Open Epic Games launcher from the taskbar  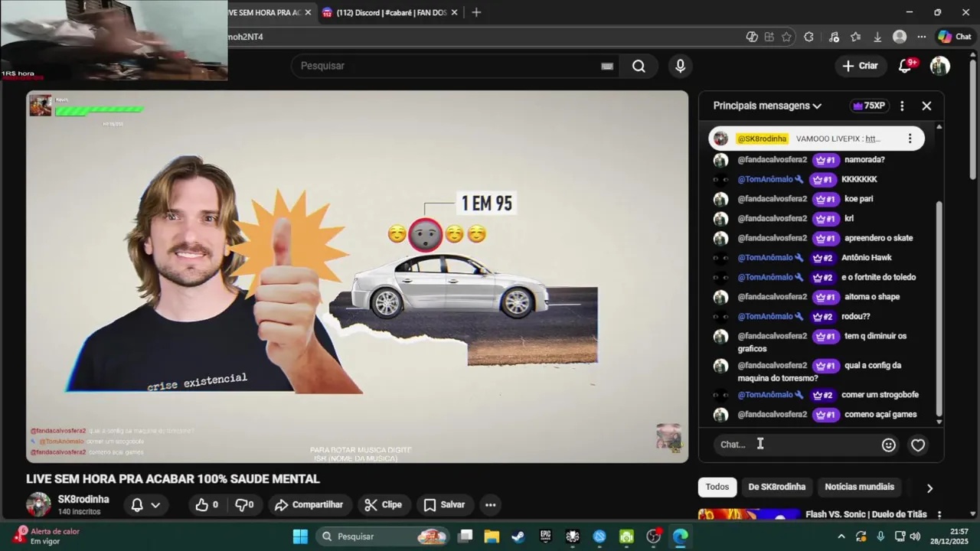546,536
